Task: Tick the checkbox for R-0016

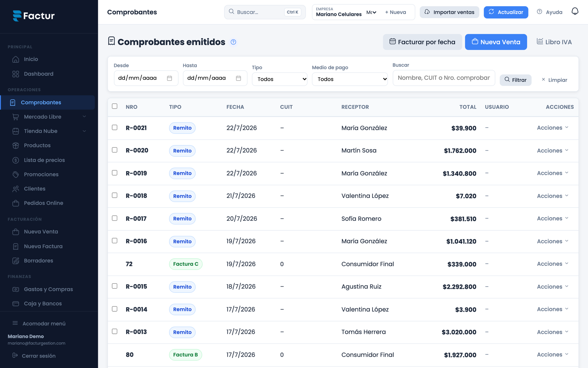Action: [x=115, y=241]
